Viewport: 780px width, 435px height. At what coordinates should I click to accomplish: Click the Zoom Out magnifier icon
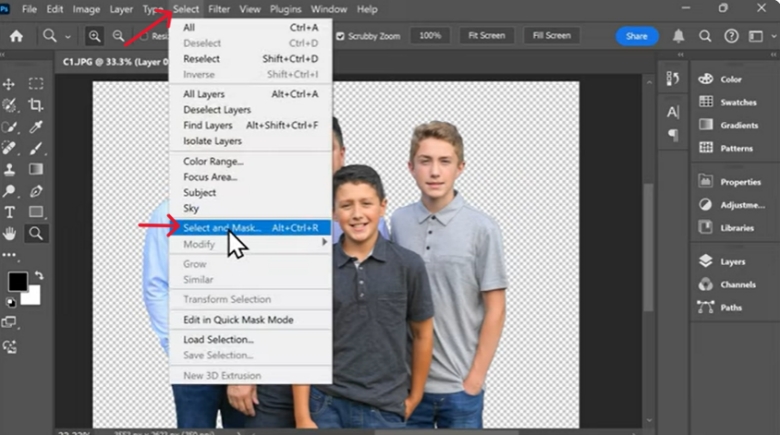tap(118, 36)
